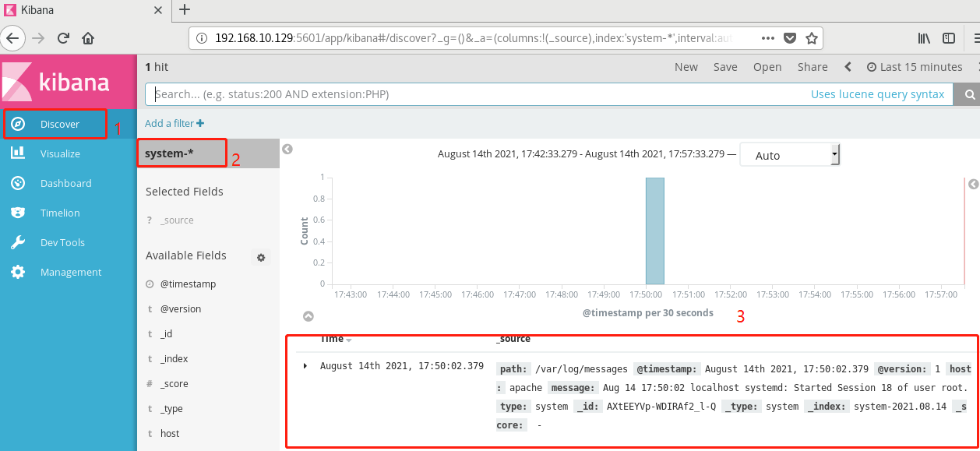Click the histogram bar at 17:50
Screen dimensions: 980x451
655,231
